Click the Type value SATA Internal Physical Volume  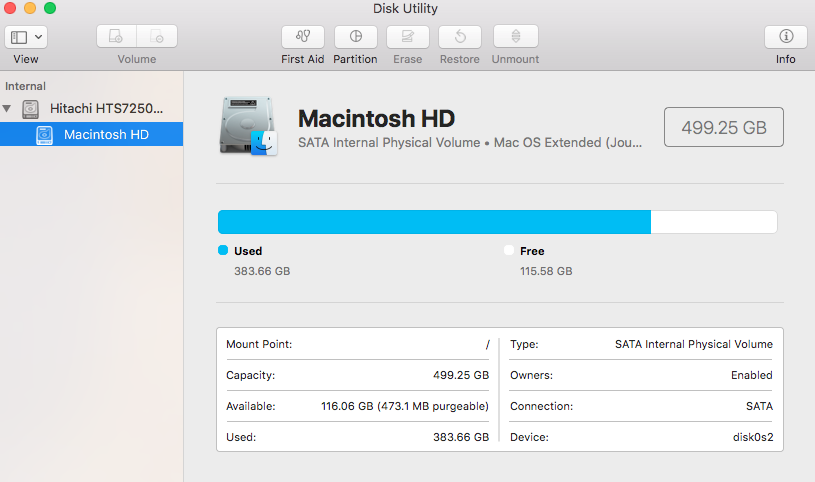click(x=693, y=344)
